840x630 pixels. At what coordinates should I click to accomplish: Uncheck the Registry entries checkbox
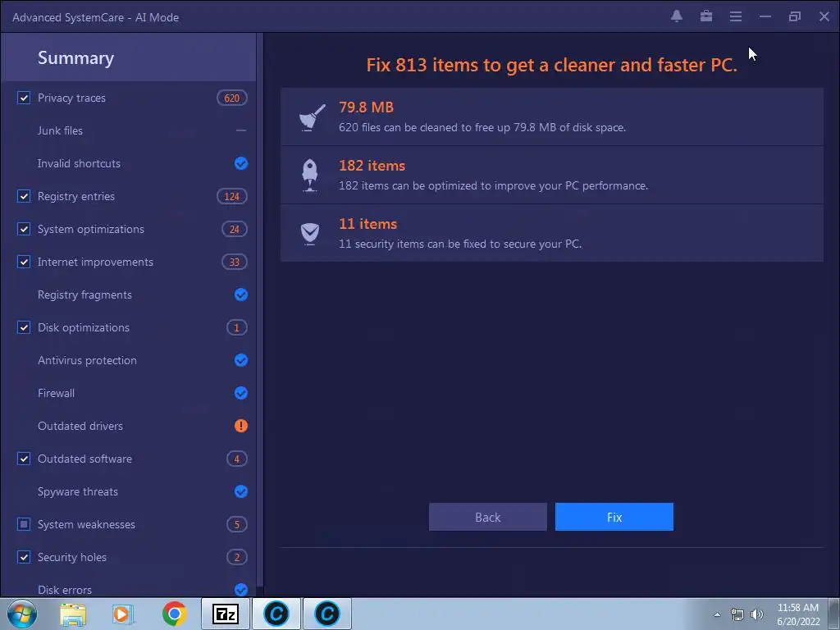[24, 196]
